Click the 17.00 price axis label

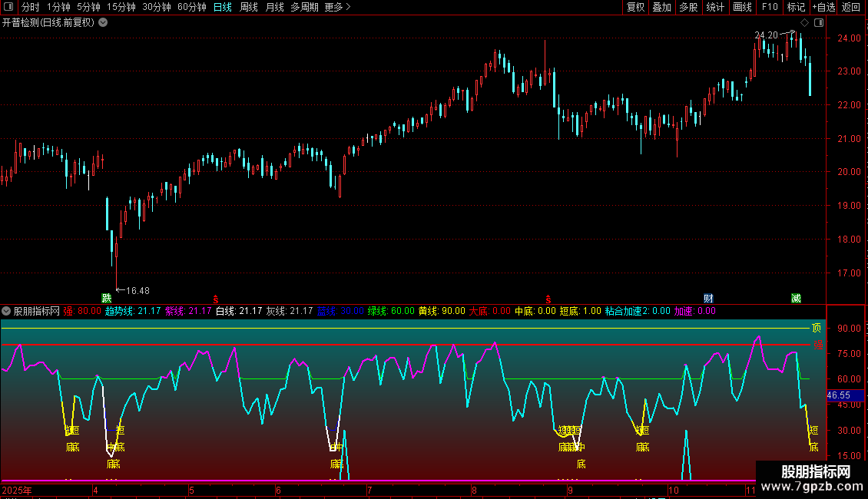(849, 273)
